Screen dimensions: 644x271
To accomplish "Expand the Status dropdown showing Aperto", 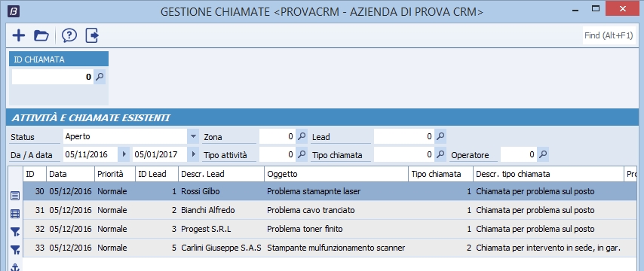I will 193,136.
